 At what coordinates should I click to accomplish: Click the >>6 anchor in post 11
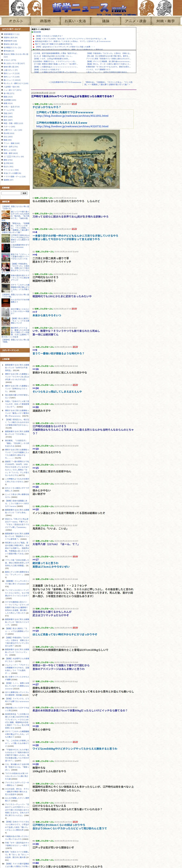click(x=35, y=254)
